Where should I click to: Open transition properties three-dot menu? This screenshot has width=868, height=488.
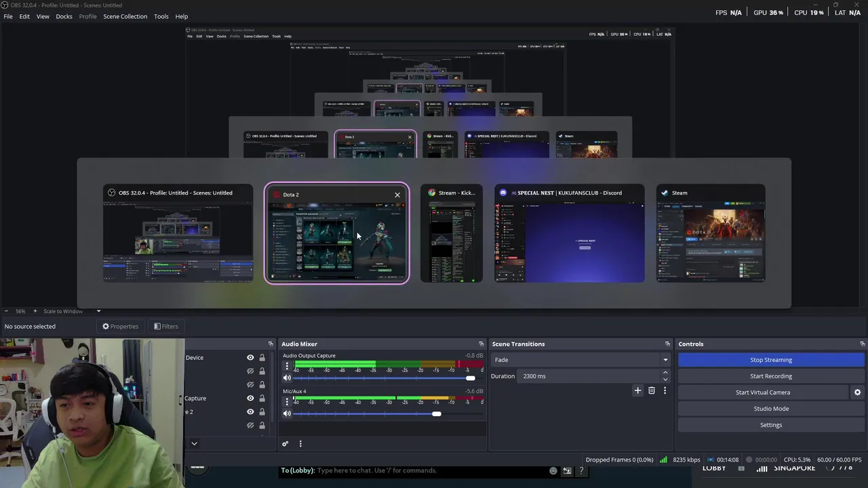[x=665, y=390]
